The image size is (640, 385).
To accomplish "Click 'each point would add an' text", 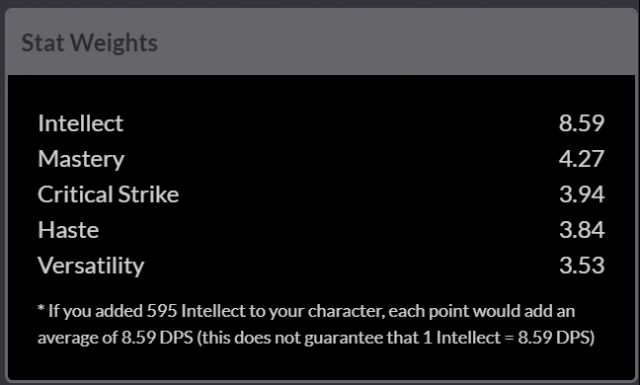I will tap(482, 311).
